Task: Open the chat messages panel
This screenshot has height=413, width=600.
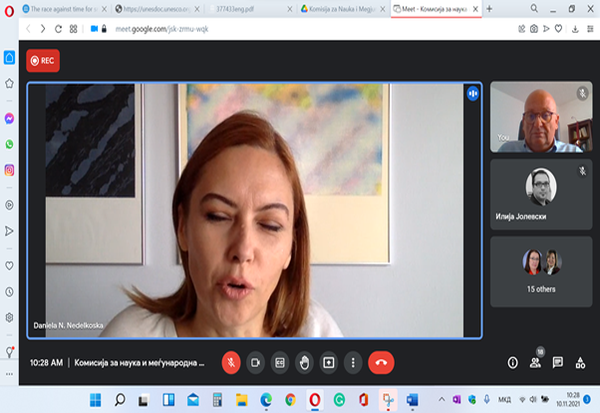Action: 558,362
